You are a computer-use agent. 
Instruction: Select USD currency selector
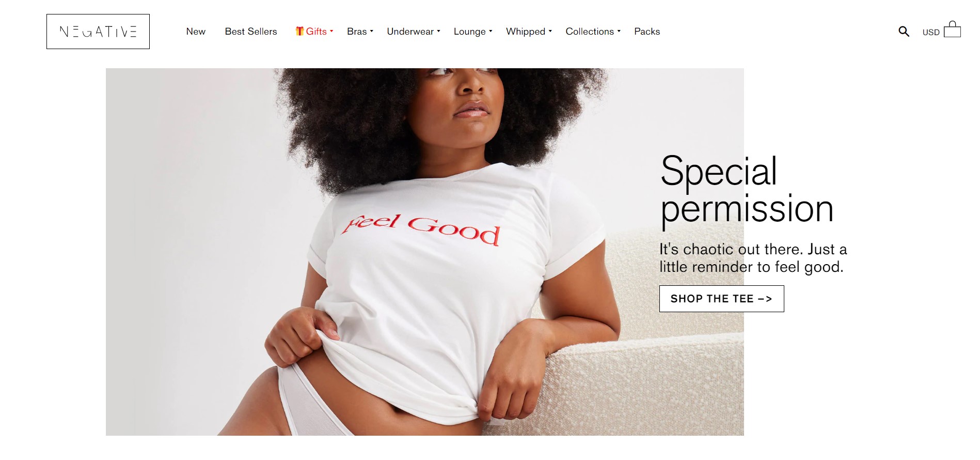(931, 32)
